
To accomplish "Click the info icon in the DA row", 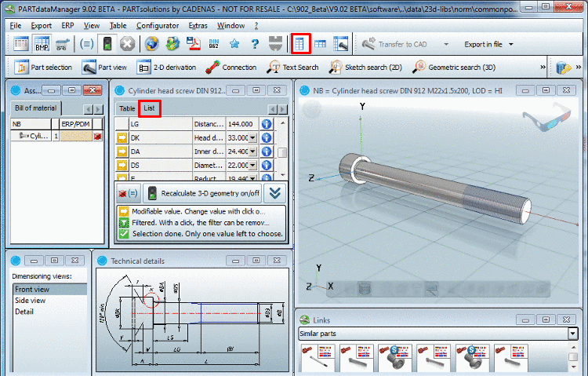I will click(x=267, y=151).
